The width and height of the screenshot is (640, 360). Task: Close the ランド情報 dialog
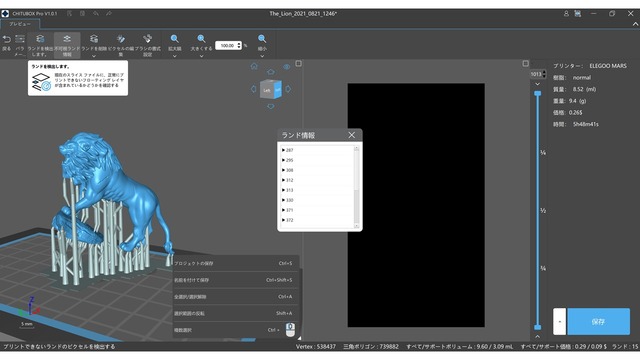point(351,135)
